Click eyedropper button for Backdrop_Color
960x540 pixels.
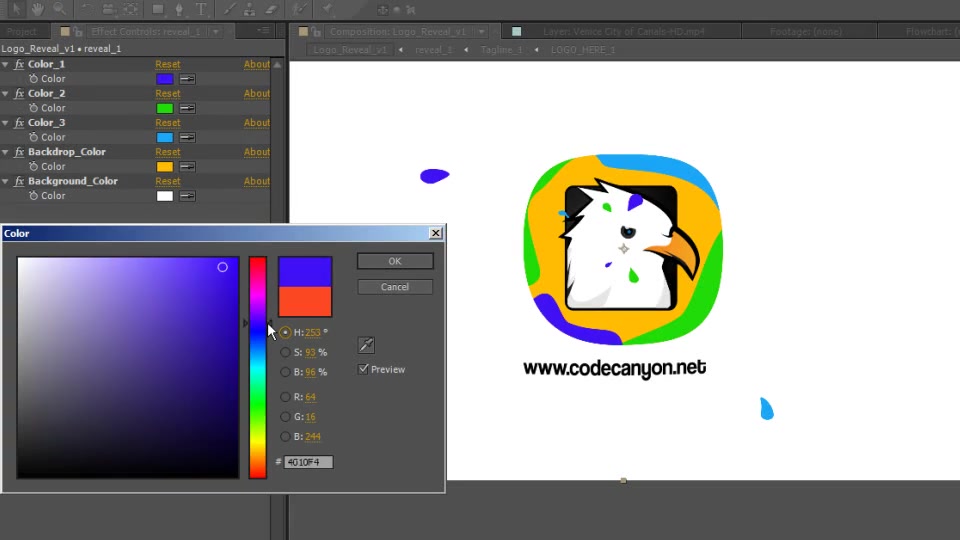pos(187,167)
